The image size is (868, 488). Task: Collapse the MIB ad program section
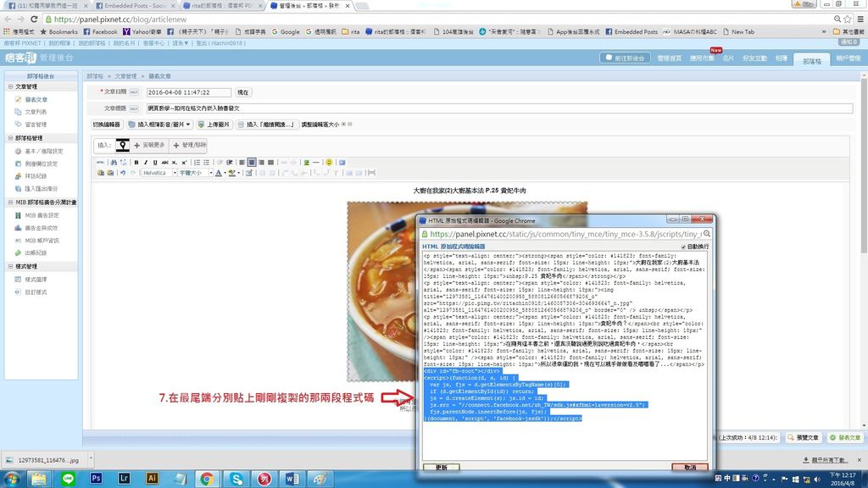tap(10, 202)
